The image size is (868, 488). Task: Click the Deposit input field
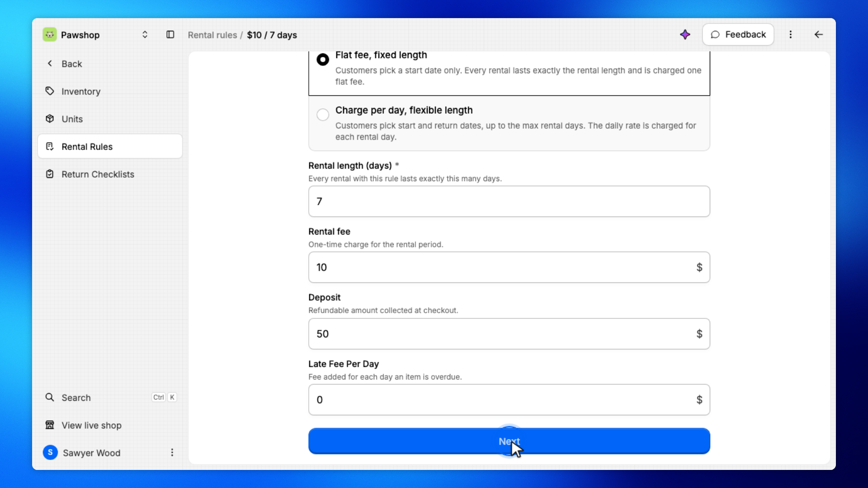(x=509, y=334)
